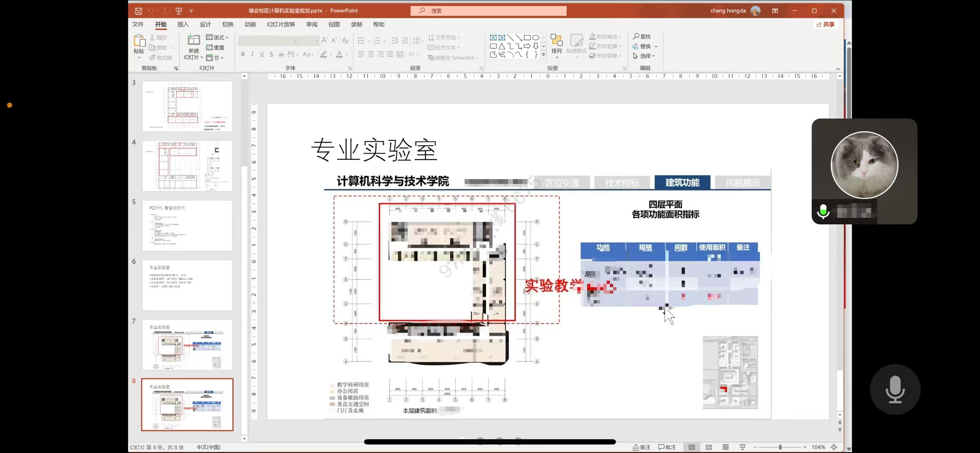980x453 pixels.
Task: Toggle the Comments (批注) pane
Action: (x=667, y=447)
